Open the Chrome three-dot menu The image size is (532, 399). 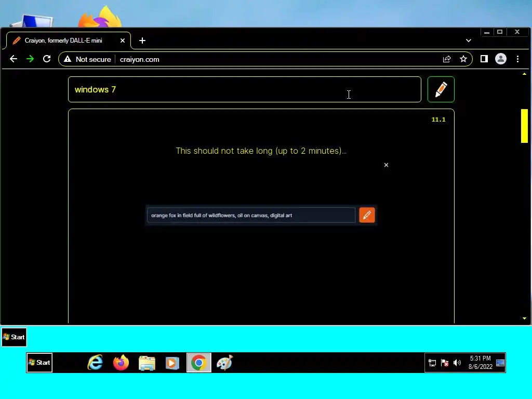(518, 59)
